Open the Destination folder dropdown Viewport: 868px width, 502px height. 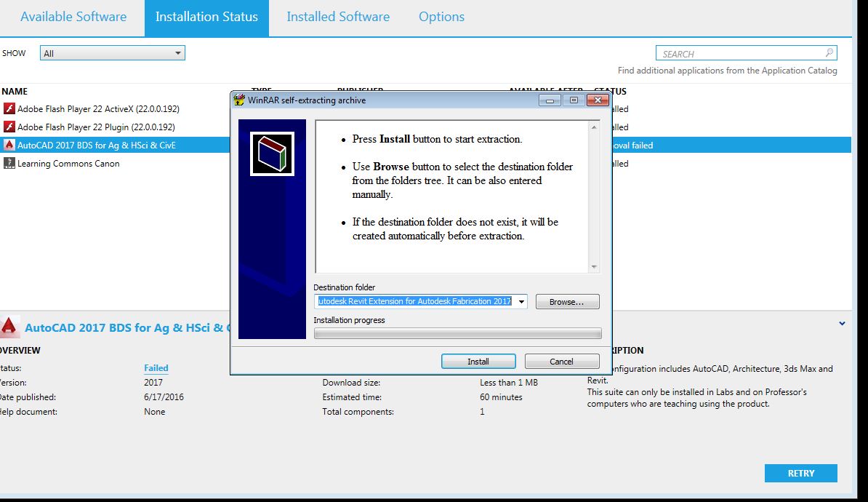[x=521, y=301]
